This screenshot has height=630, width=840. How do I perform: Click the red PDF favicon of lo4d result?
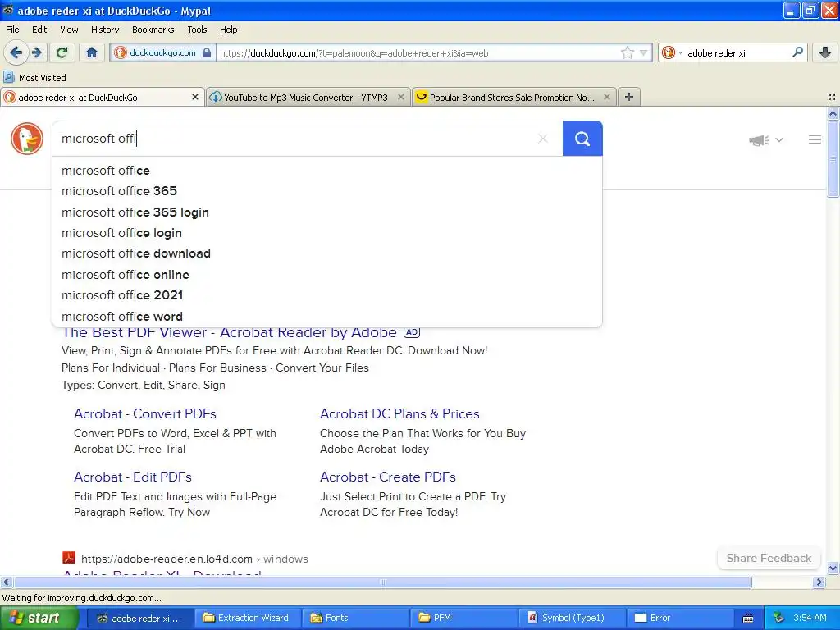[69, 558]
